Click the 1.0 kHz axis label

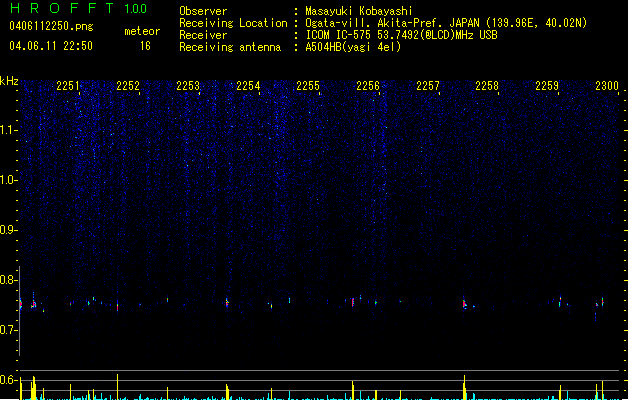point(8,180)
